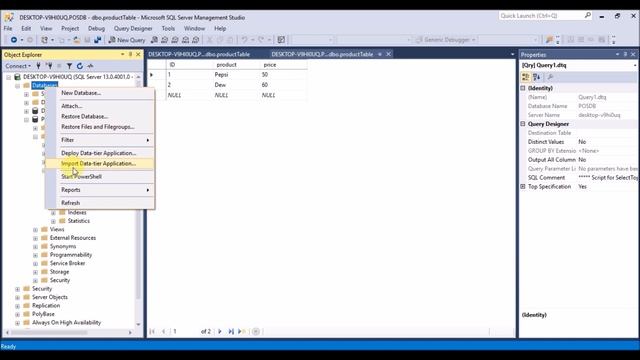
Task: Click the Alphabetical sort icon in Properties panel
Action: [537, 77]
